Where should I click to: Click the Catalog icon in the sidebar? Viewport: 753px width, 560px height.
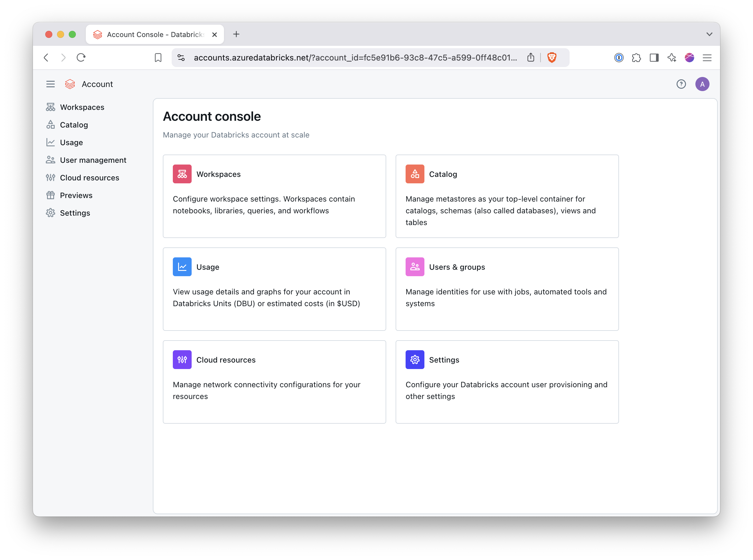(51, 125)
